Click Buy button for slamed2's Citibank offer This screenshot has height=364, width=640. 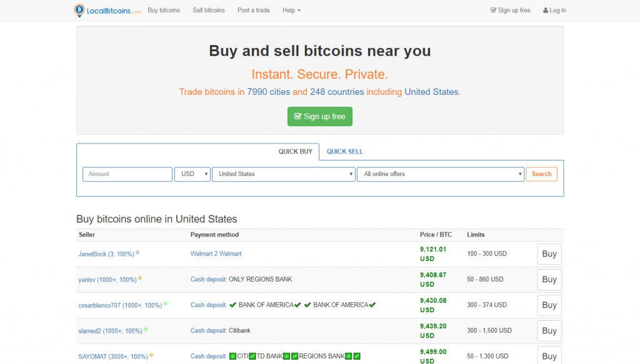coord(549,331)
